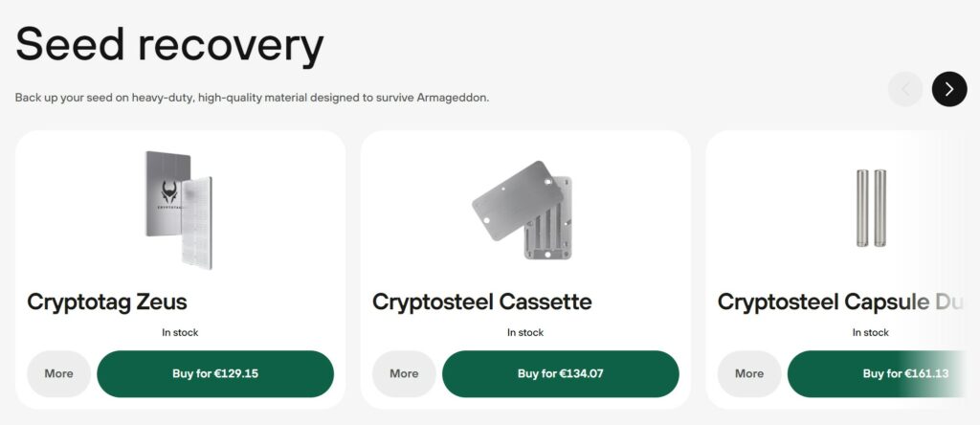Buy Cryptosteel Cassette for €134.07
Viewport: 980px width, 425px height.
(560, 373)
